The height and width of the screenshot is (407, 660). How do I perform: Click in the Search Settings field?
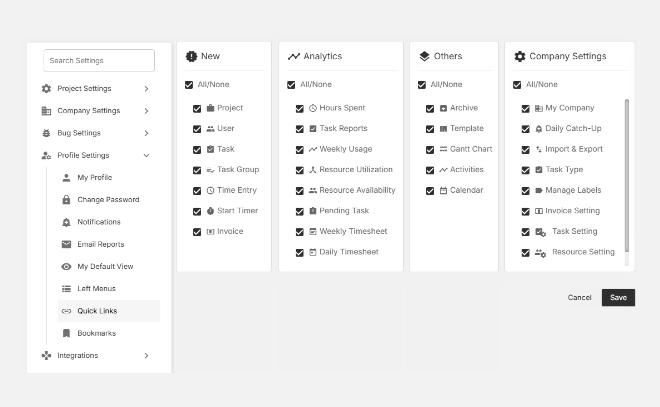click(x=99, y=61)
